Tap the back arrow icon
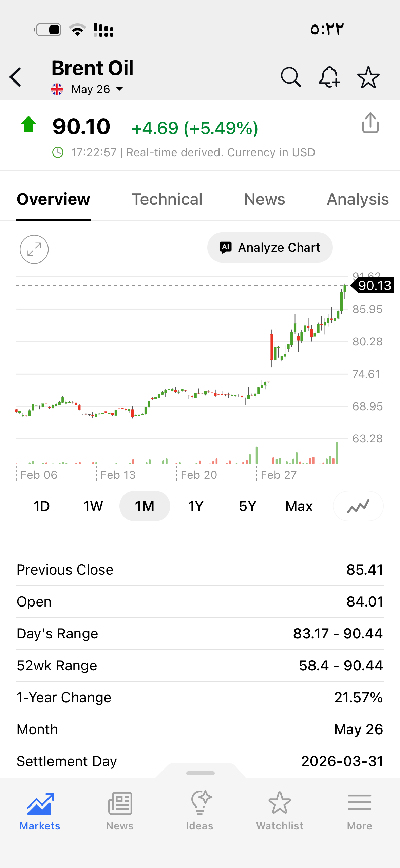This screenshot has width=400, height=868. pyautogui.click(x=15, y=77)
